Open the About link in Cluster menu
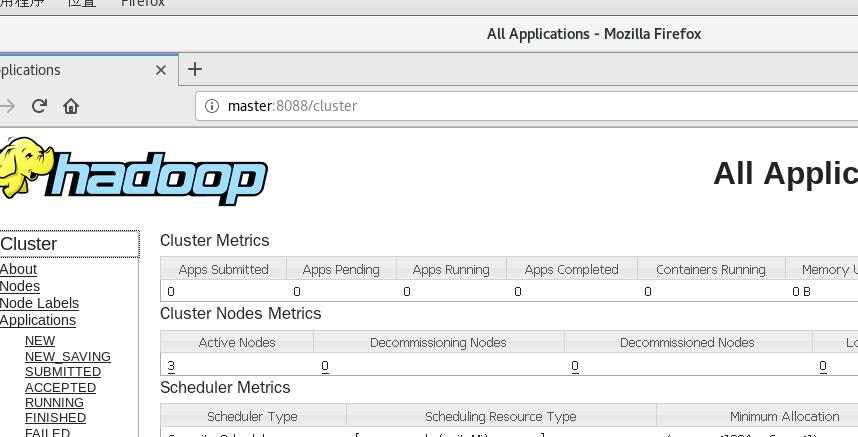This screenshot has width=858, height=437. 18,269
